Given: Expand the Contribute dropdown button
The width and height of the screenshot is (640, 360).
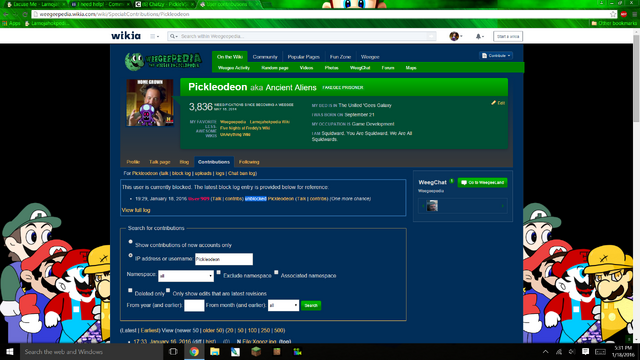Looking at the screenshot, I should coord(496,56).
